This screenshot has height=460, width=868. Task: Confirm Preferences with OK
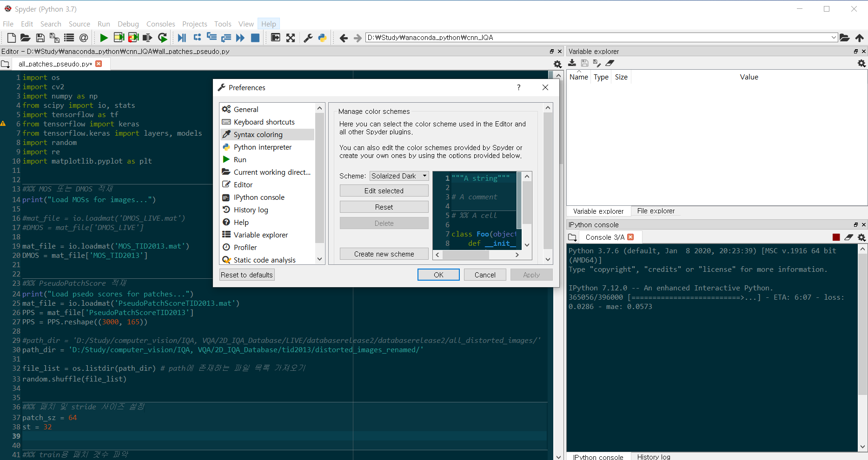[x=438, y=275]
